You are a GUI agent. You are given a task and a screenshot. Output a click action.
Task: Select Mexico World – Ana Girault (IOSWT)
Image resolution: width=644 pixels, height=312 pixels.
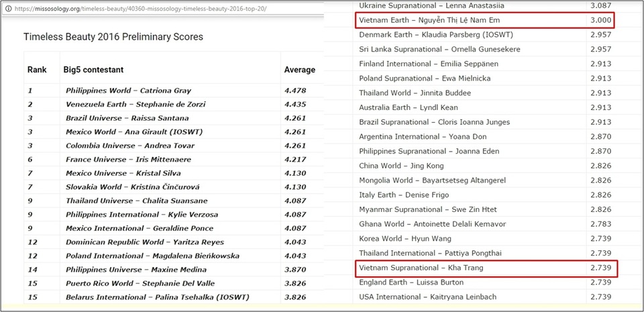pos(134,132)
